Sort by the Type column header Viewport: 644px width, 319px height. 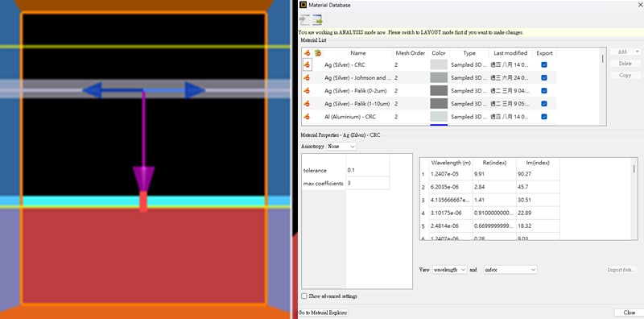(469, 53)
